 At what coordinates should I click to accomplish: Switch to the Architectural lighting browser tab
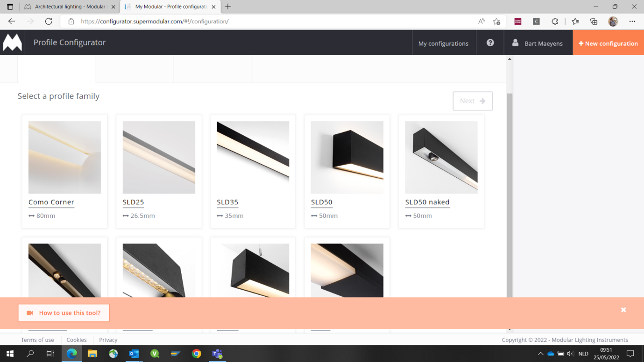70,7
